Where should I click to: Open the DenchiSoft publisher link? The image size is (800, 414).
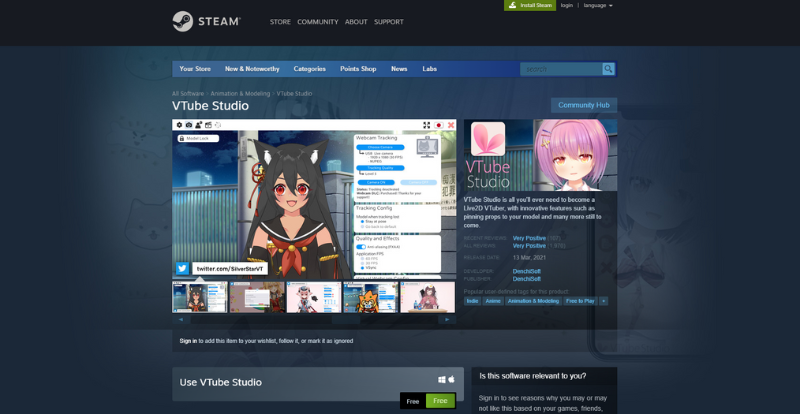tap(527, 279)
